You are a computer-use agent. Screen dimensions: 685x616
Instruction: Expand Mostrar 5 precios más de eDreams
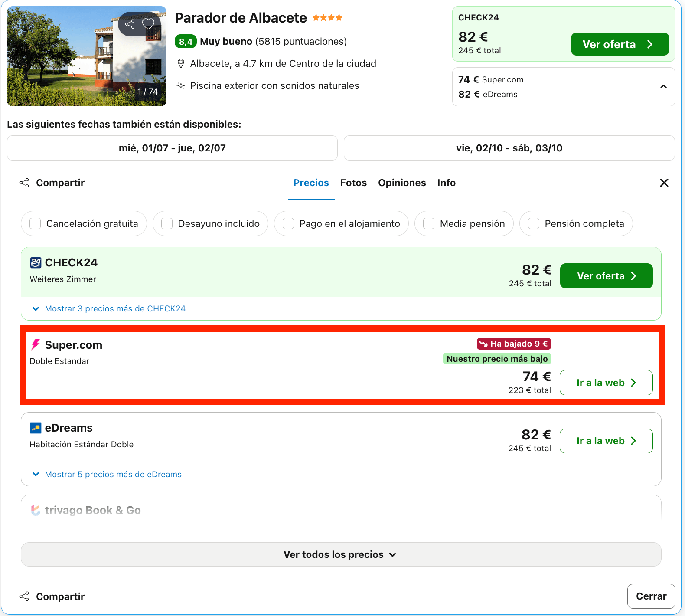107,474
